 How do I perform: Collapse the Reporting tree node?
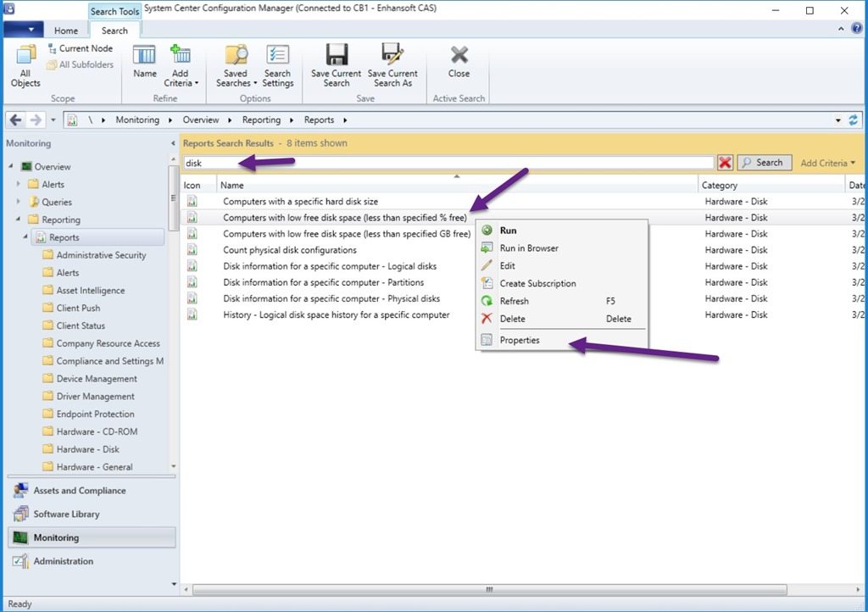click(x=19, y=220)
